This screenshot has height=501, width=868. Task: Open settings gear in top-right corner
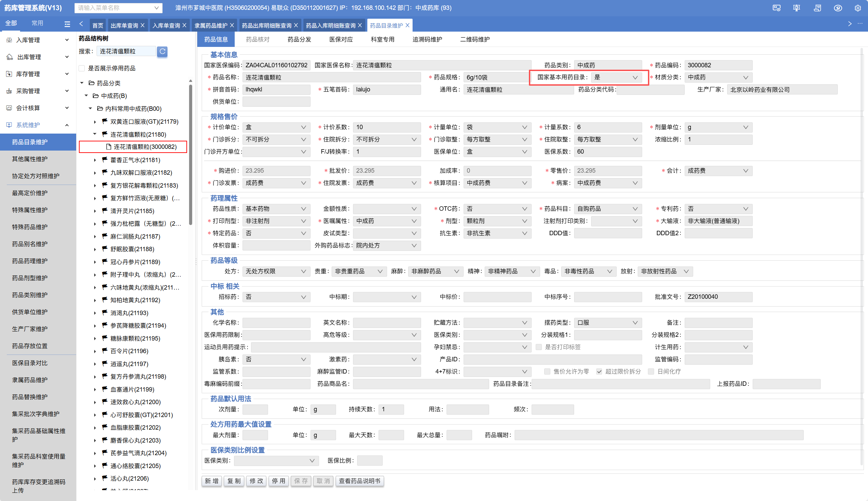(x=857, y=8)
